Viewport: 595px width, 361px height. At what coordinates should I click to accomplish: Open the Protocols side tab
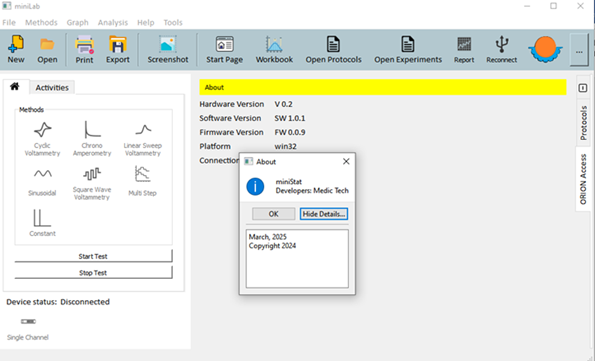pos(584,123)
